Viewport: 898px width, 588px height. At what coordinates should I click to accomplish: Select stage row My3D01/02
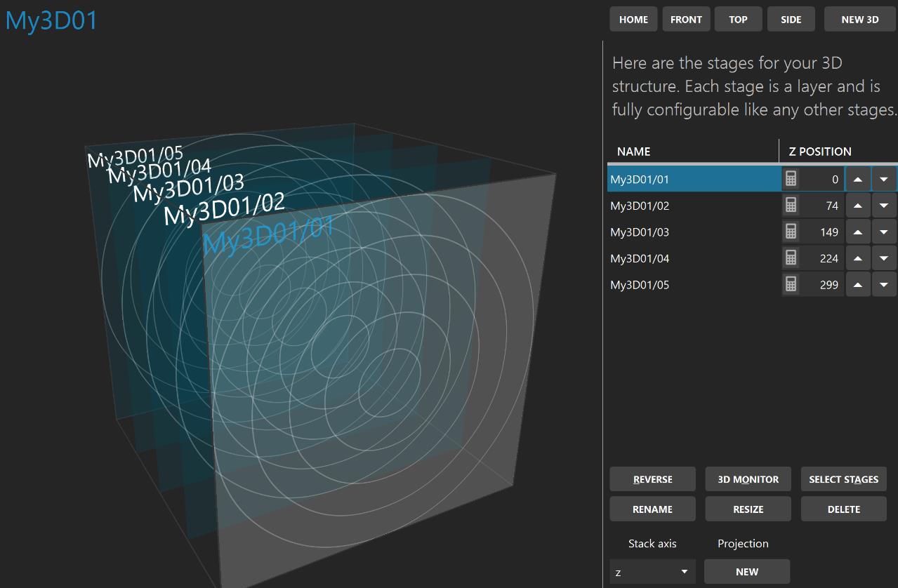click(x=694, y=206)
